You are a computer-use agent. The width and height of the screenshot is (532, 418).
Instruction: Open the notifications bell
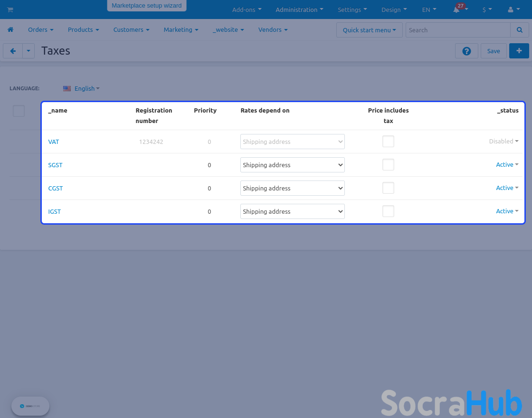[x=456, y=9]
